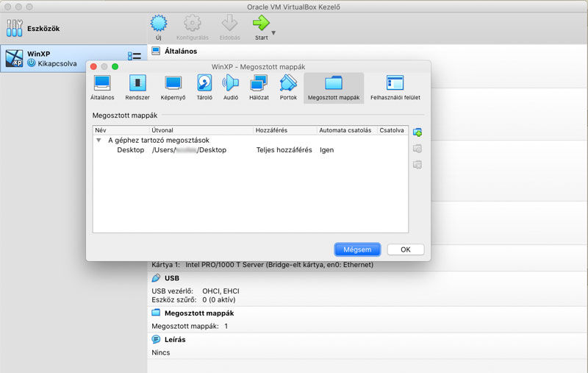Click the USB section header in manager
The image size is (588, 373).
172,278
